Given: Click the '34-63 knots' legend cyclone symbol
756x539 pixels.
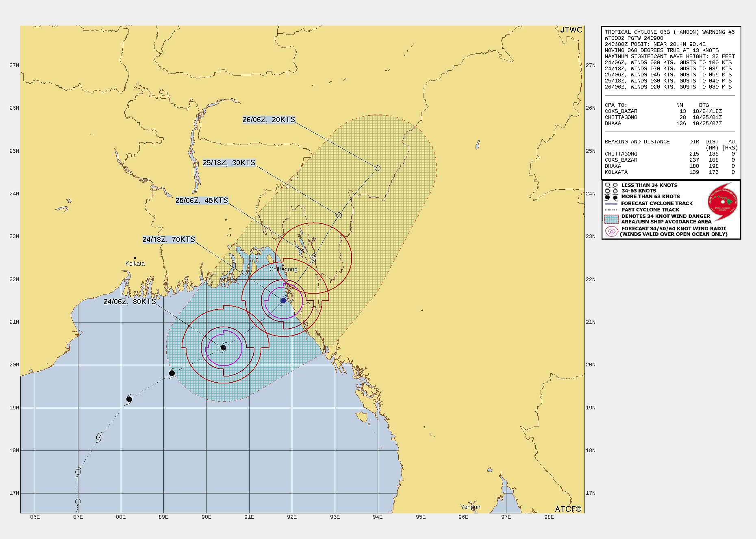Looking at the screenshot, I should point(611,190).
